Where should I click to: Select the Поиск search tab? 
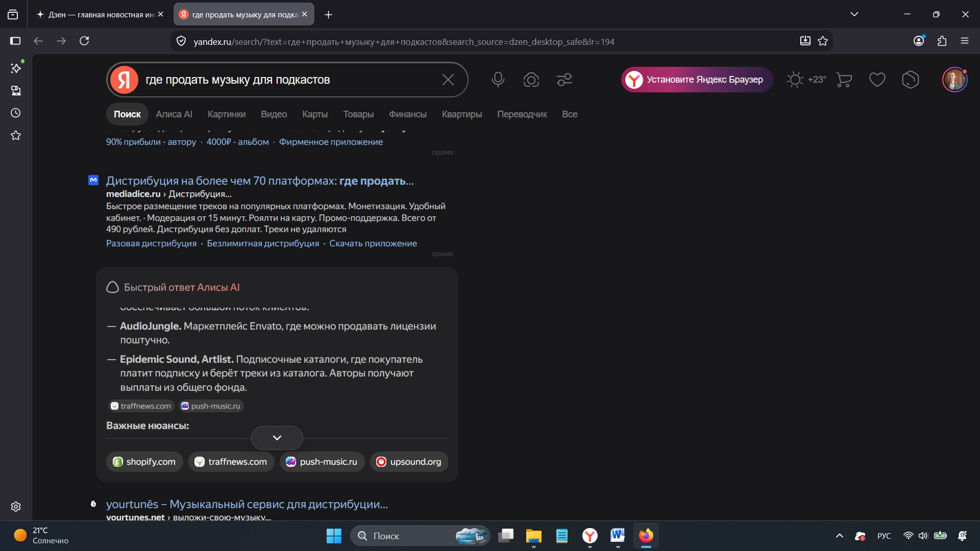[x=127, y=114]
